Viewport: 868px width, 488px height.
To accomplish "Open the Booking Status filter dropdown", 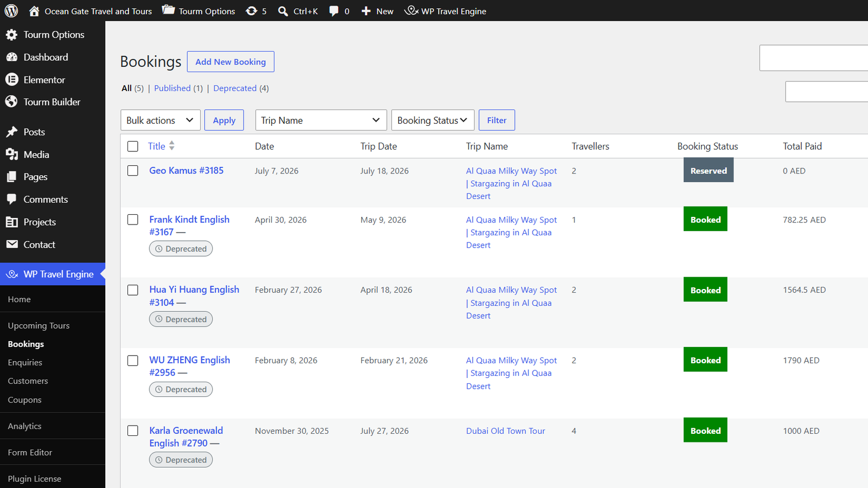I will 433,120.
